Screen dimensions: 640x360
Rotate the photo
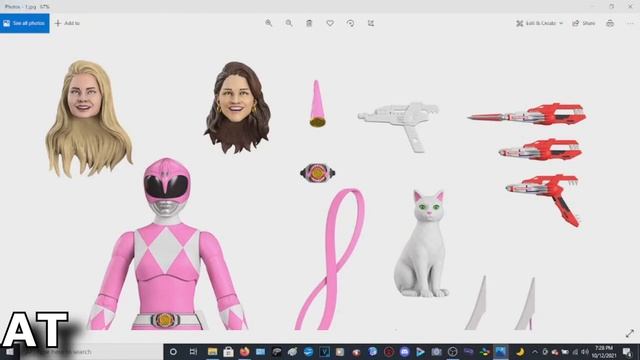[350, 23]
